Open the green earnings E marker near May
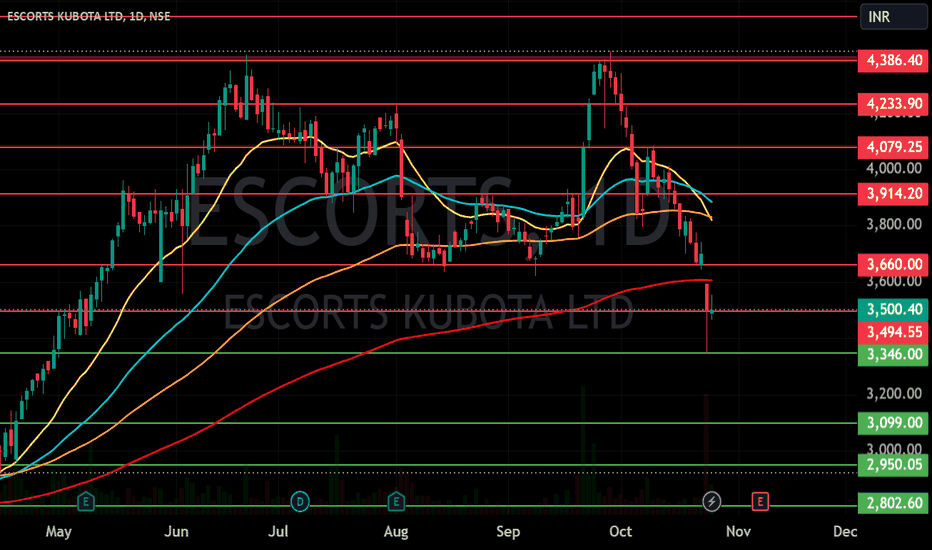 tap(86, 502)
